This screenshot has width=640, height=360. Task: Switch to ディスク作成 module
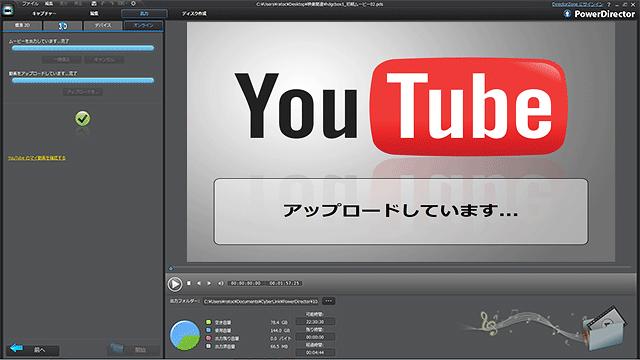[x=194, y=13]
